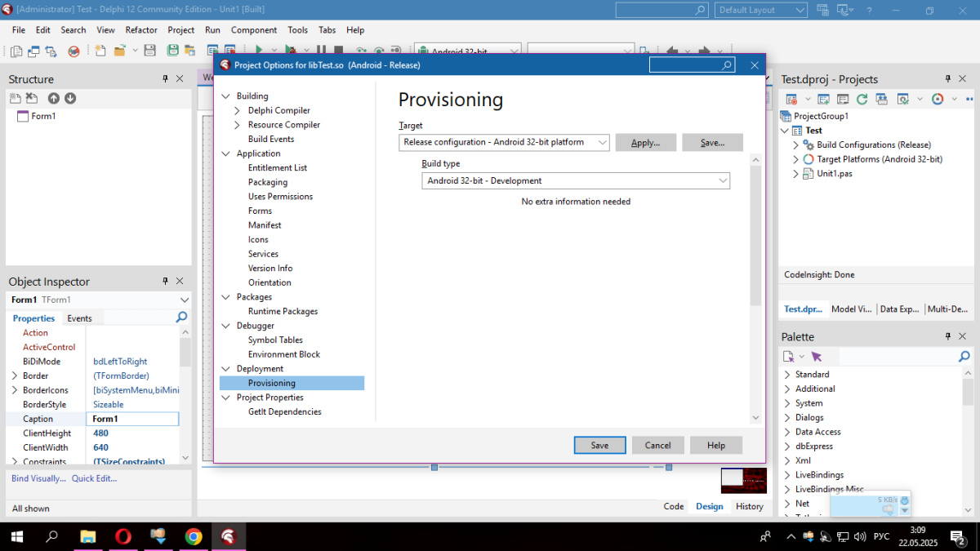Click Remove Project icon in Projects toolbar
The height and width of the screenshot is (551, 980).
click(x=843, y=99)
